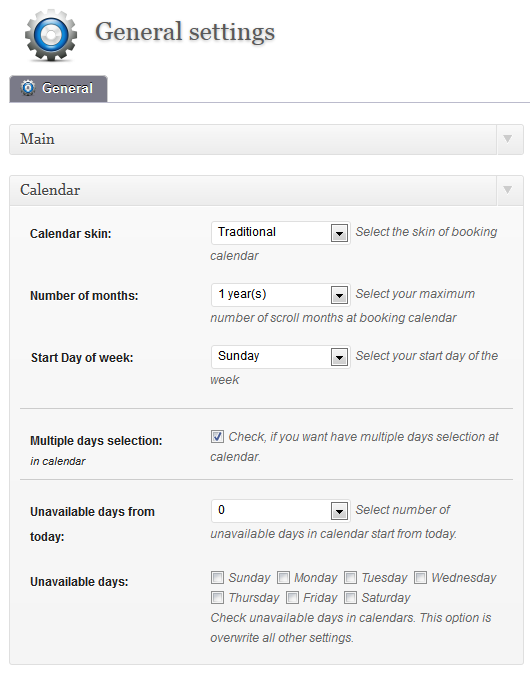The height and width of the screenshot is (675, 530).
Task: Check Sunday as unavailable day
Action: point(217,577)
